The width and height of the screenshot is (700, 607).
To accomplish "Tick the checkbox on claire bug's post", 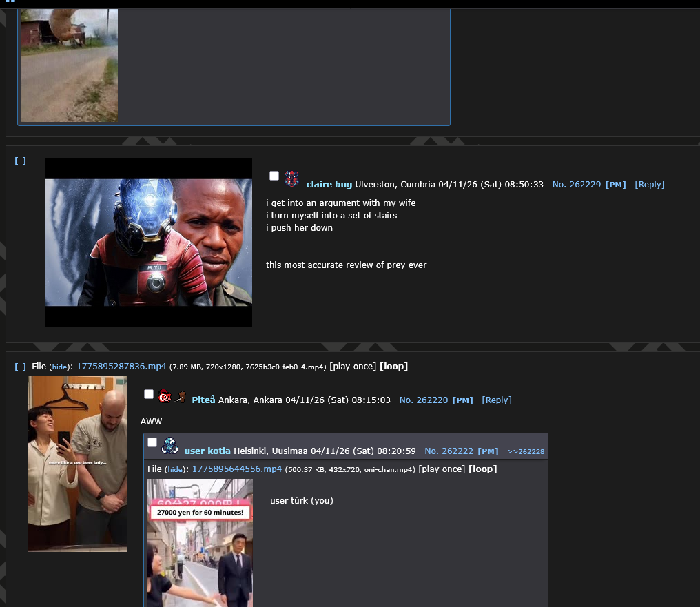I will [274, 176].
